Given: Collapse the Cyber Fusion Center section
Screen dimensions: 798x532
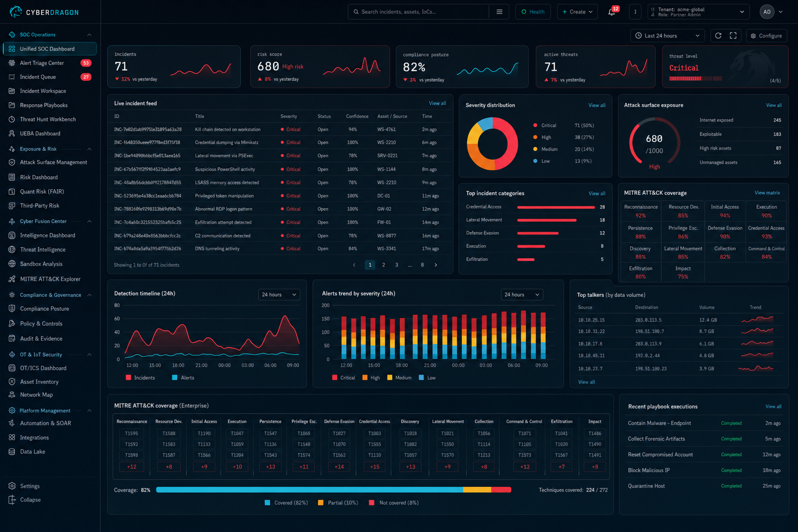Looking at the screenshot, I should pyautogui.click(x=89, y=221).
